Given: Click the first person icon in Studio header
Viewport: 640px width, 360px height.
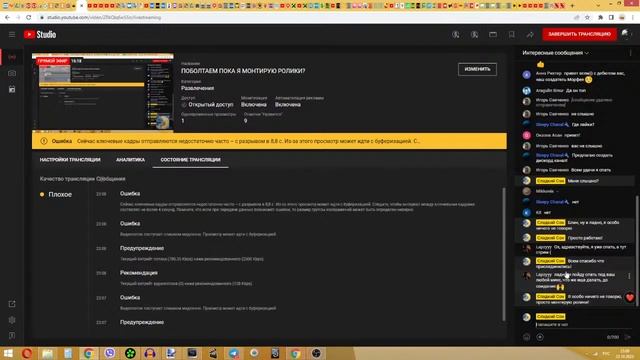Looking at the screenshot, I should tap(456, 35).
